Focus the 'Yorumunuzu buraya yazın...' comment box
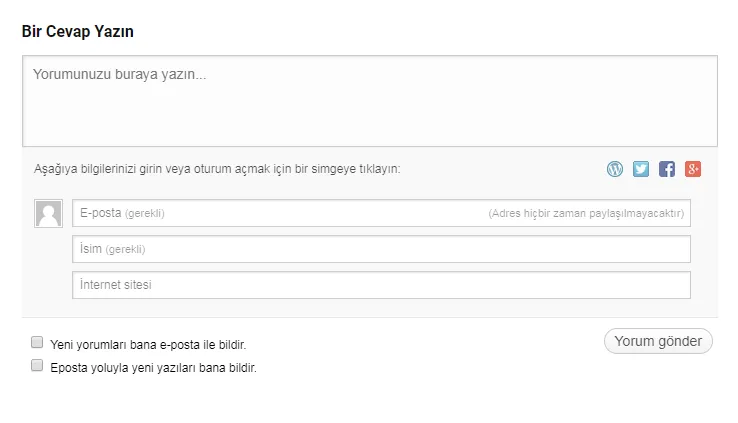Viewport: 738px width, 423px height. click(370, 101)
